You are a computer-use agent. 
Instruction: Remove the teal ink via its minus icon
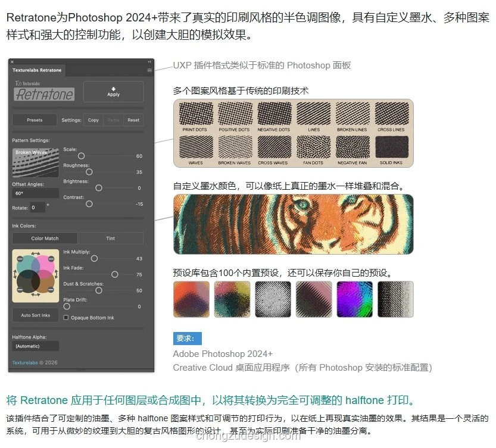(20, 259)
